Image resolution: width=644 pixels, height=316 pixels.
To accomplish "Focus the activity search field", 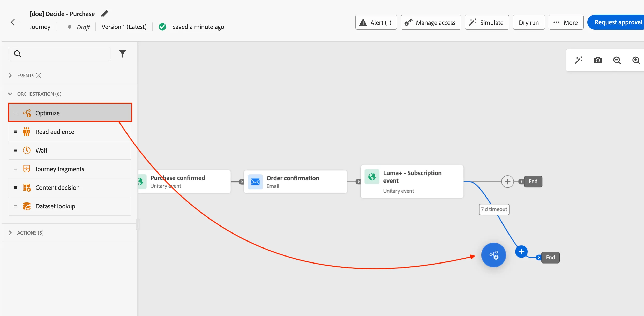I will point(59,54).
